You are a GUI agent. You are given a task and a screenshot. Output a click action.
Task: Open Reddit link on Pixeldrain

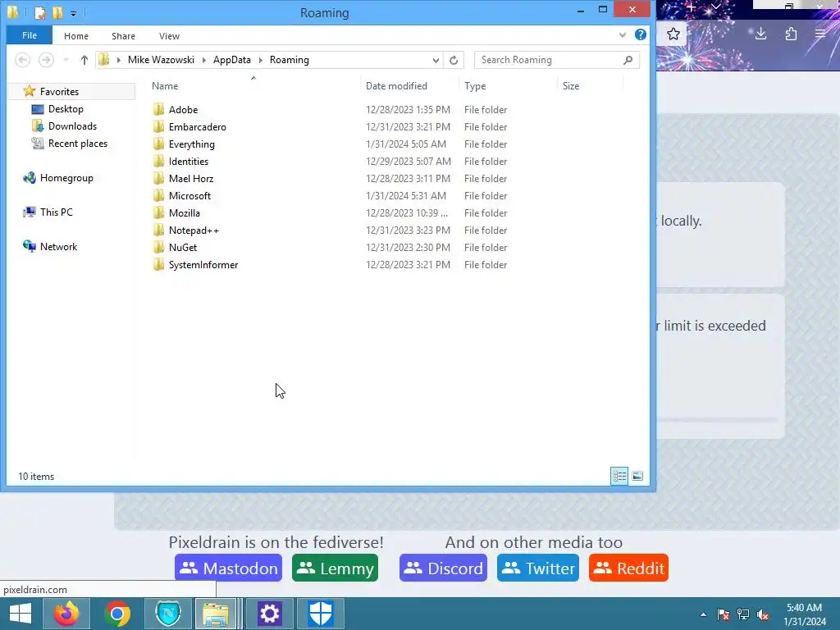tap(628, 568)
